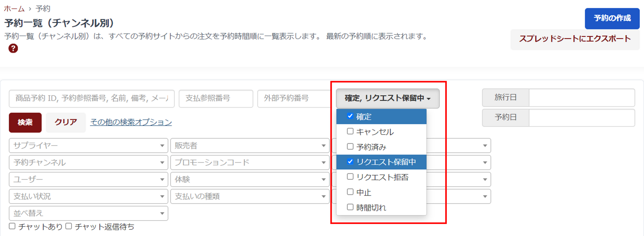Click the 検索 search button
This screenshot has height=236, width=644.
(25, 123)
